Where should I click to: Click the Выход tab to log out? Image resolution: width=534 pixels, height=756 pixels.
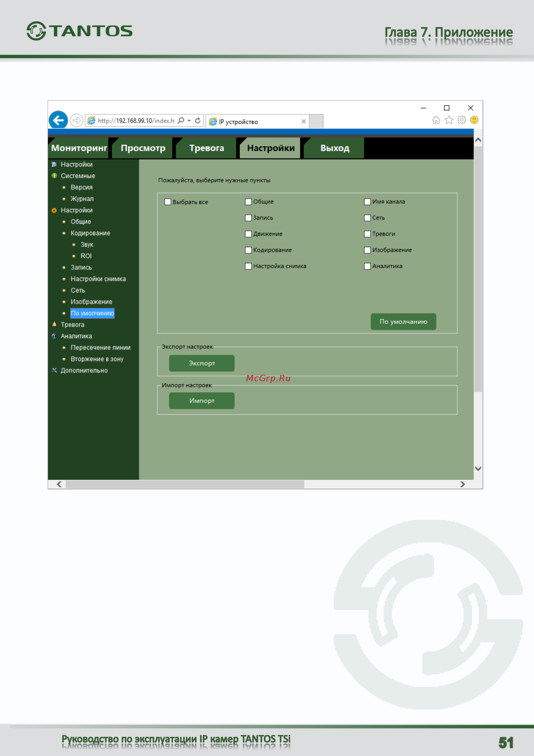(x=334, y=148)
